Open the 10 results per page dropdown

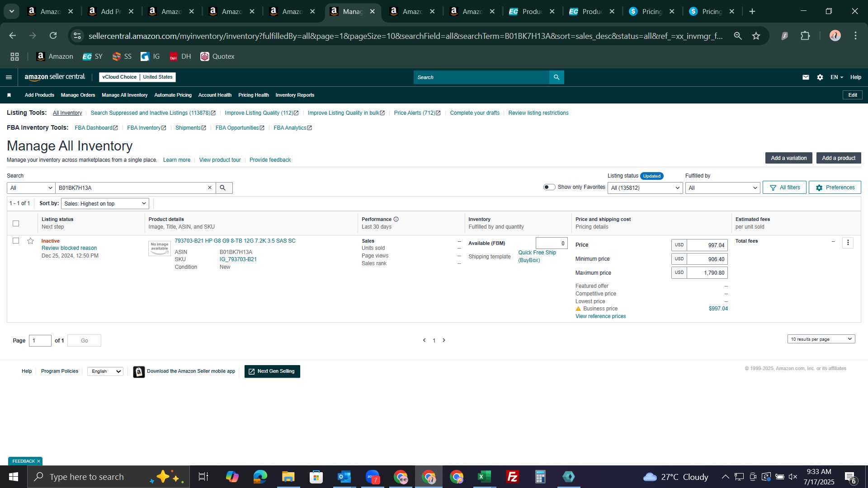821,339
